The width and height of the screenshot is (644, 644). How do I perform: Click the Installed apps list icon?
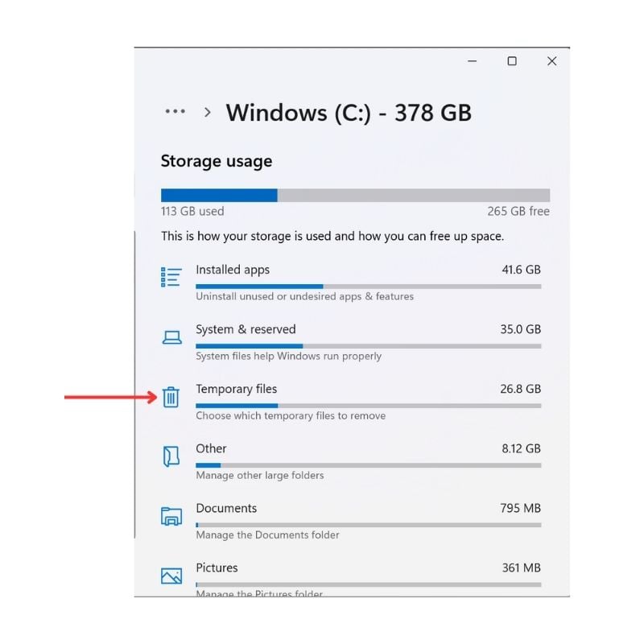point(171,277)
